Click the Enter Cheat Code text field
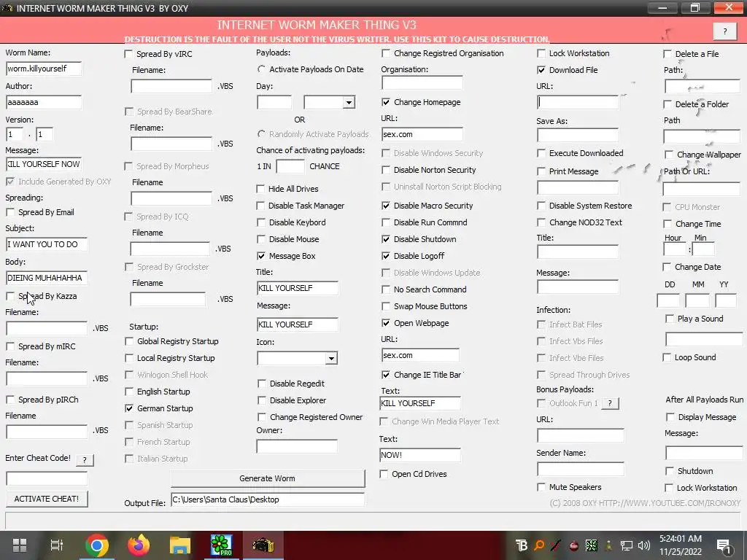The width and height of the screenshot is (747, 560). 47,478
